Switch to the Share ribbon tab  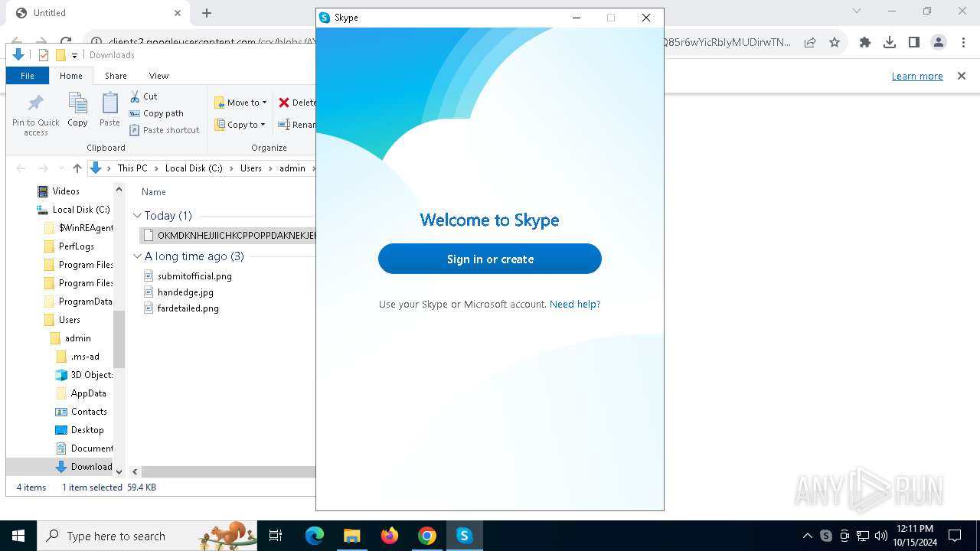pyautogui.click(x=116, y=76)
